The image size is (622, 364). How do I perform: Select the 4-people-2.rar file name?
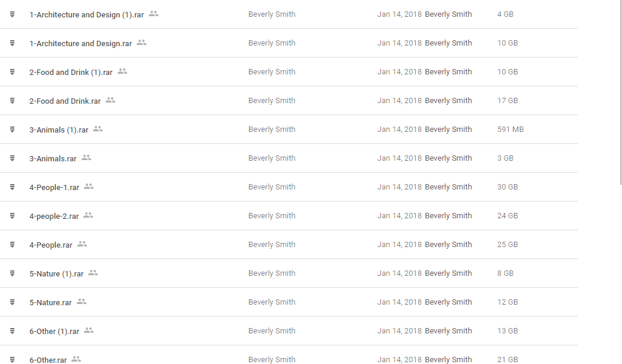(54, 216)
